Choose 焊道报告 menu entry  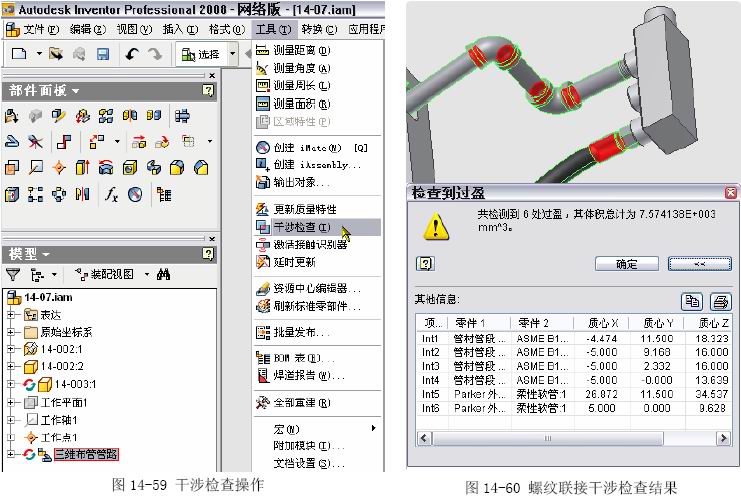pos(317,376)
